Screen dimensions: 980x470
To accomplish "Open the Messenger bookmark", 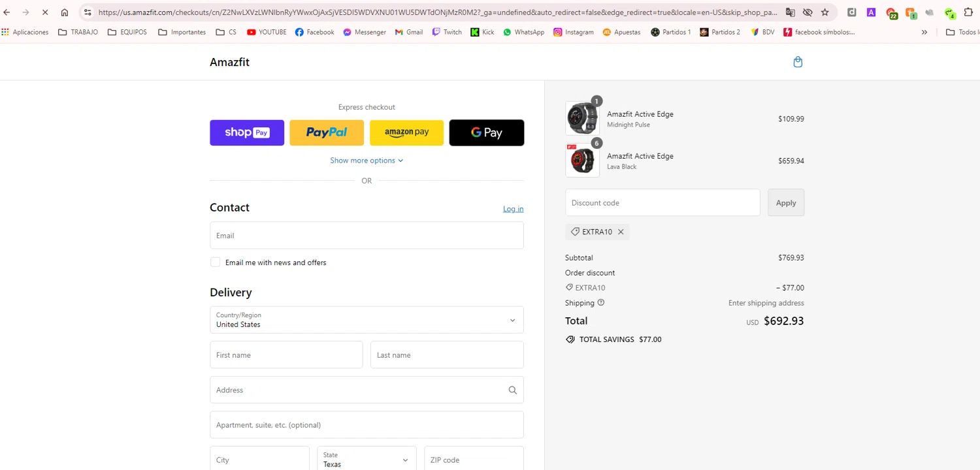I will click(x=365, y=32).
